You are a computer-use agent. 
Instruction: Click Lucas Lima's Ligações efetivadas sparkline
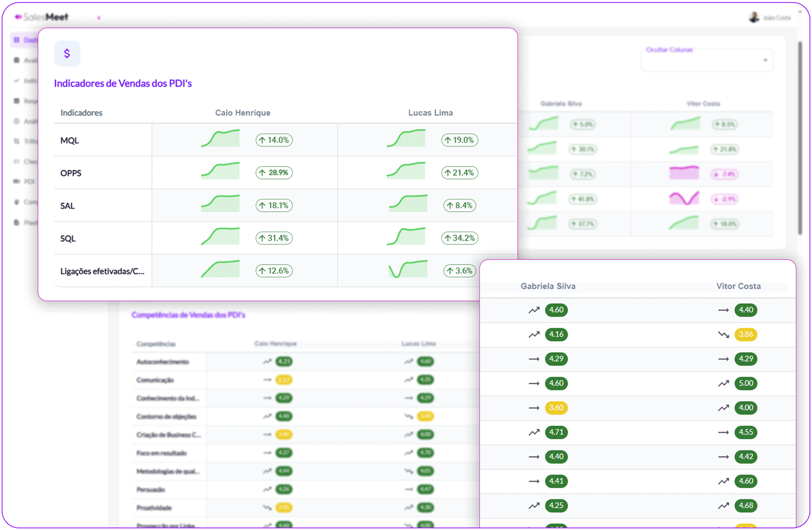tap(407, 269)
